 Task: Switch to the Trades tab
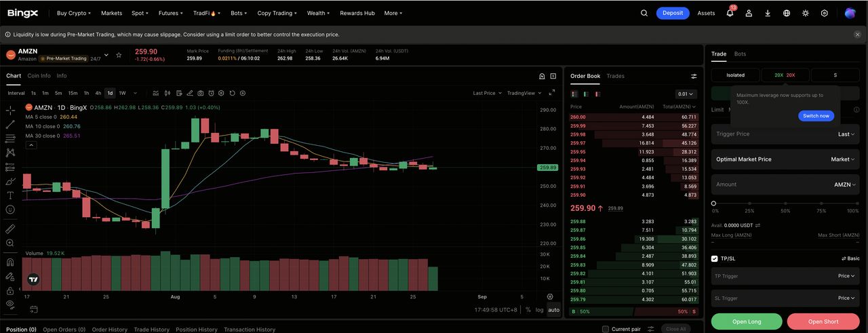click(615, 76)
